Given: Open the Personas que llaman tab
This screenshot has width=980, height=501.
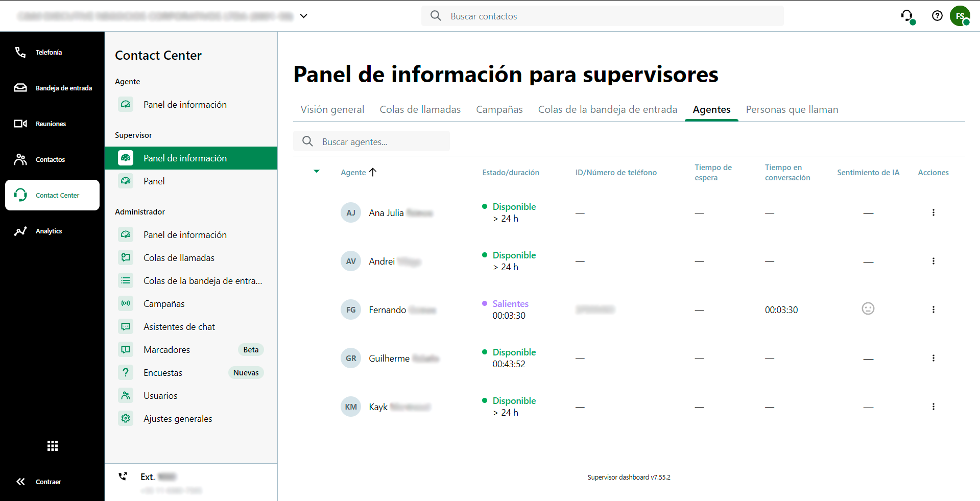Looking at the screenshot, I should [792, 109].
